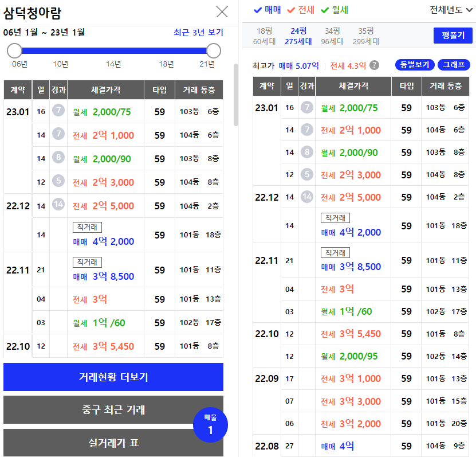Click 22.09 contract month cell
The image size is (476, 457).
[267, 378]
